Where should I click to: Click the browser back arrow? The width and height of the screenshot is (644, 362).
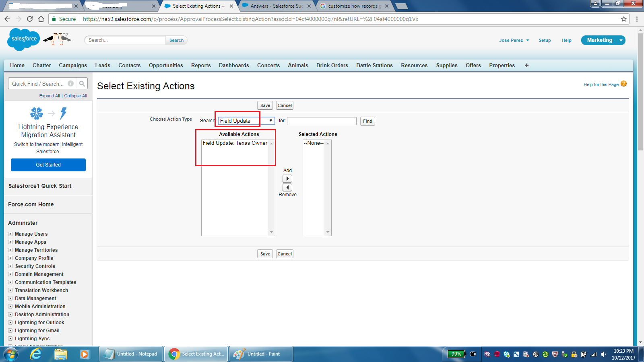7,19
